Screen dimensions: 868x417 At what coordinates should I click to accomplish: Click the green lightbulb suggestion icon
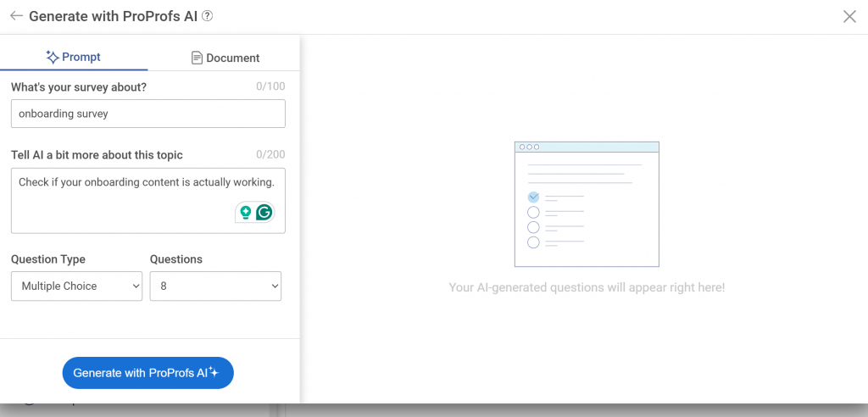click(x=246, y=213)
